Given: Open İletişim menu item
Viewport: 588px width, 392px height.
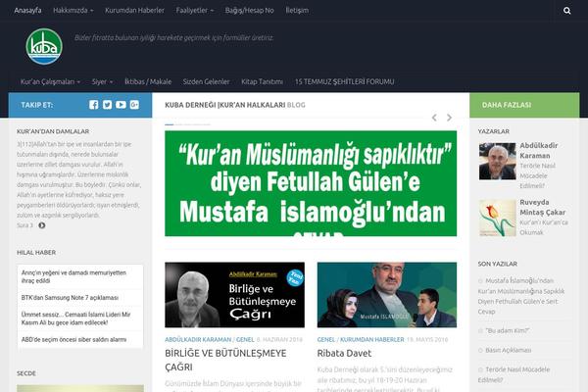Looking at the screenshot, I should tap(297, 11).
